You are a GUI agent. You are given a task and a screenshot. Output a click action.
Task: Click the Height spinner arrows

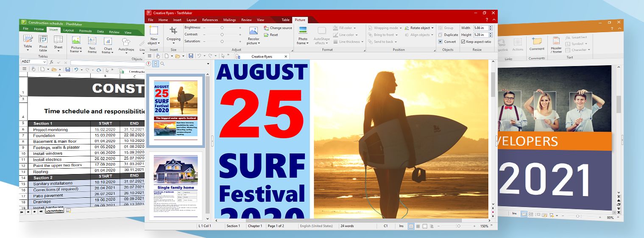click(491, 35)
